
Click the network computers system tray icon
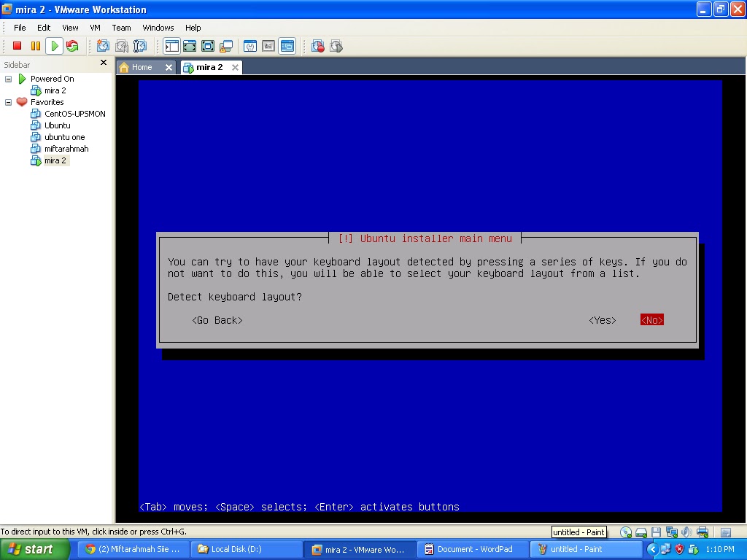(x=665, y=549)
